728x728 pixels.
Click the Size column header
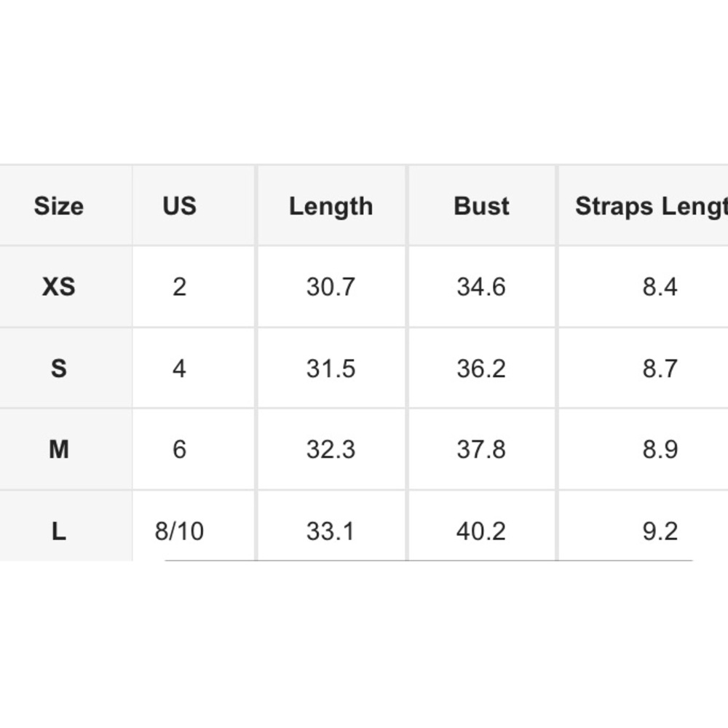[59, 206]
